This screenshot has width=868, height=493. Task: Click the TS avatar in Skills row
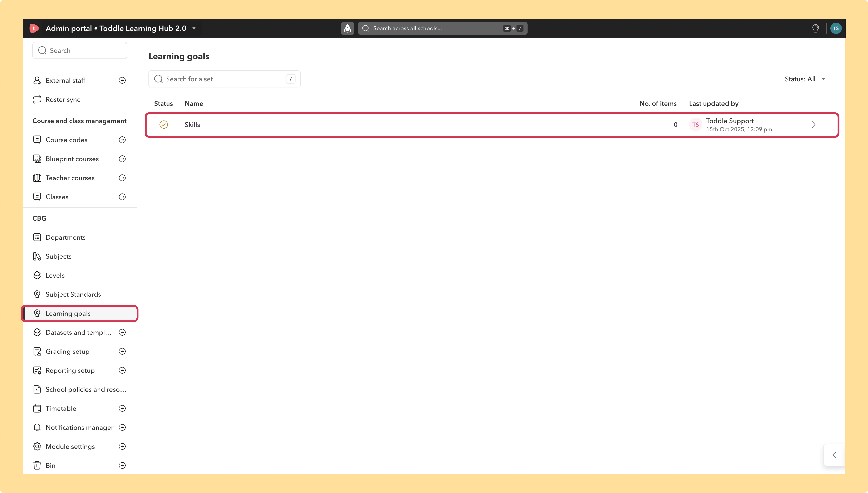pyautogui.click(x=695, y=125)
